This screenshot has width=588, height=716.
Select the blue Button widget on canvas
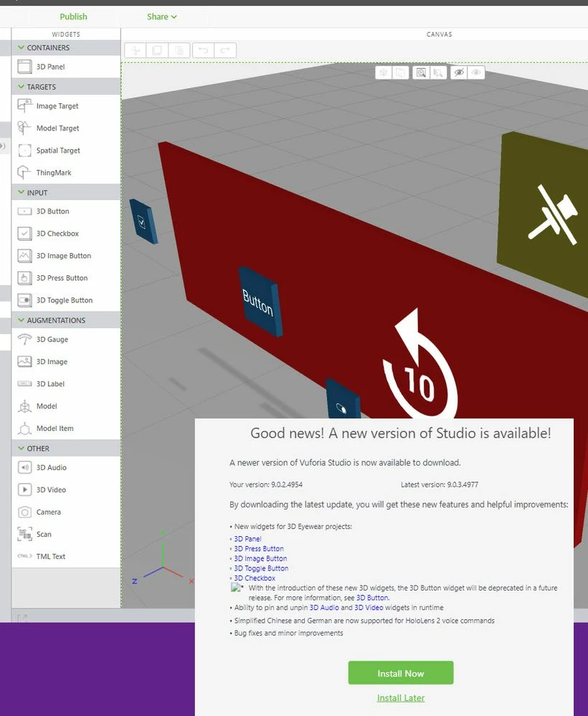[260, 302]
